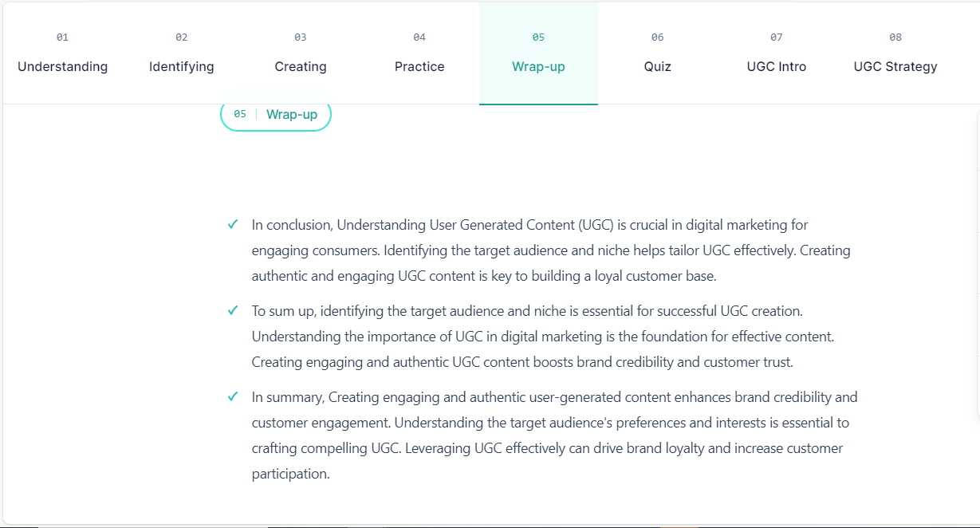This screenshot has width=980, height=528.
Task: Click the checkmark beside the 'To sum up' bullet
Action: pos(233,310)
